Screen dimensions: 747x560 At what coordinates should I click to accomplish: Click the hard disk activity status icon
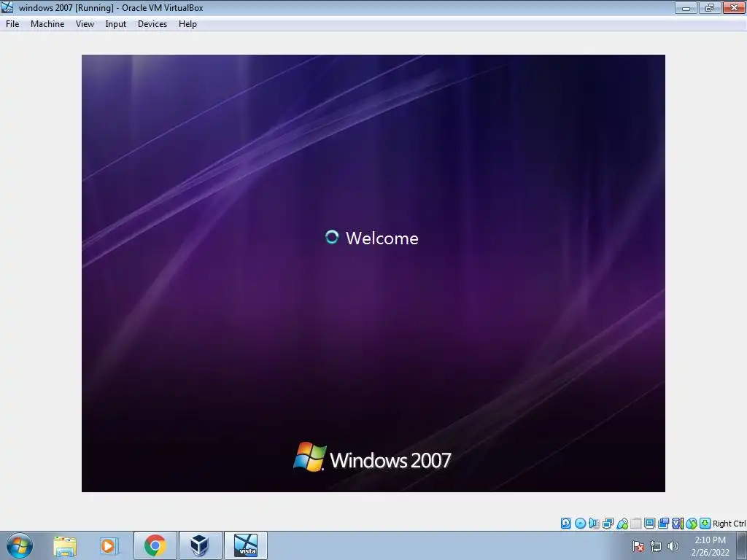coord(565,524)
